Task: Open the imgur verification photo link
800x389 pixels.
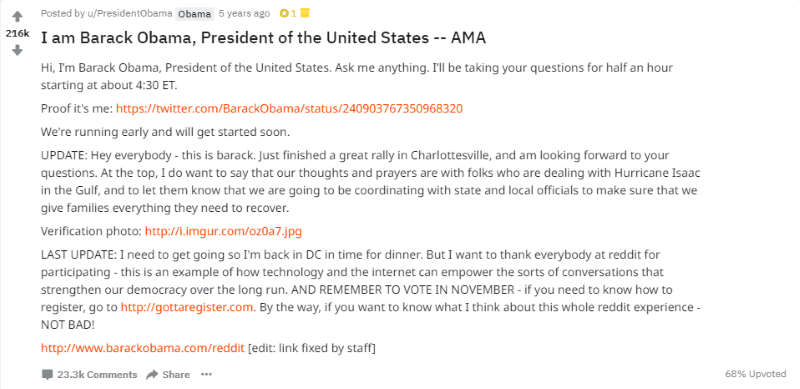Action: (223, 231)
